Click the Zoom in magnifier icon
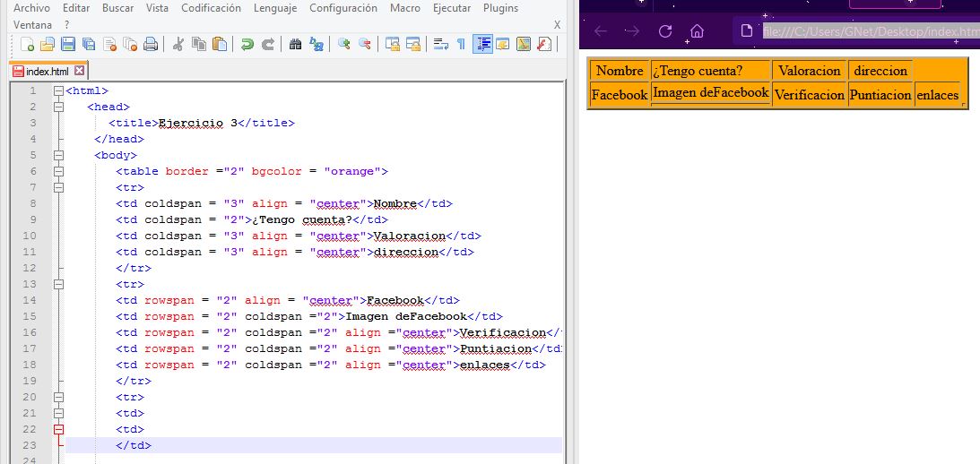The image size is (980, 464). tap(344, 44)
